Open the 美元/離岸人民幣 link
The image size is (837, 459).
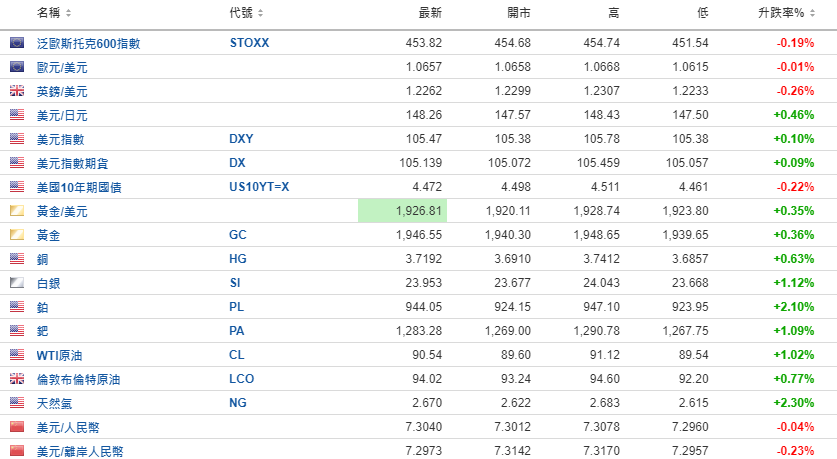80,452
